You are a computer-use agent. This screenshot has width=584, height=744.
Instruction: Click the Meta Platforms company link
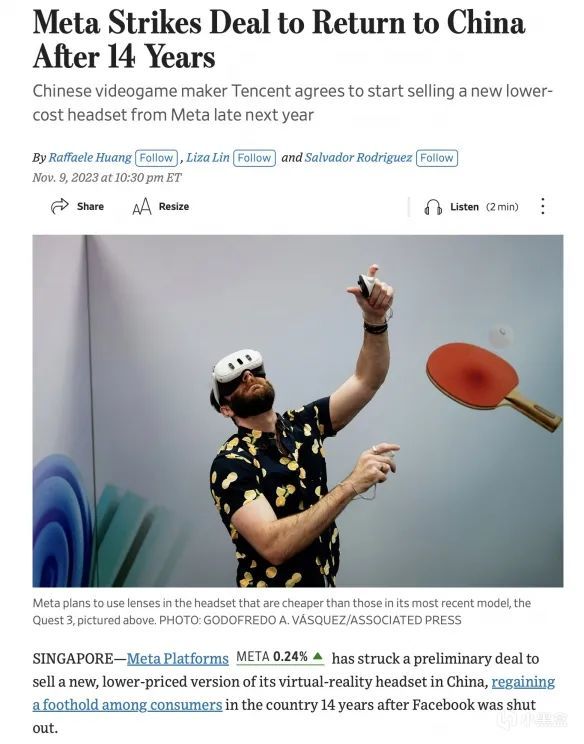(178, 659)
